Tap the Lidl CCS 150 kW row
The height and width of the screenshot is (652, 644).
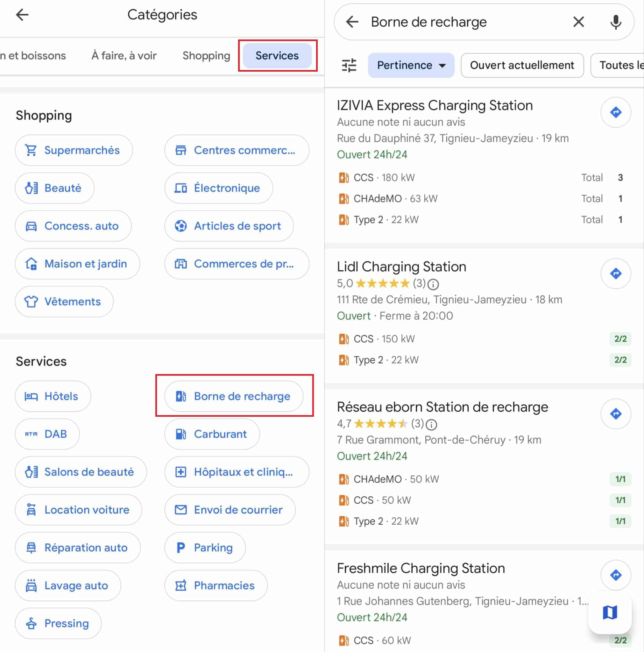tap(484, 339)
